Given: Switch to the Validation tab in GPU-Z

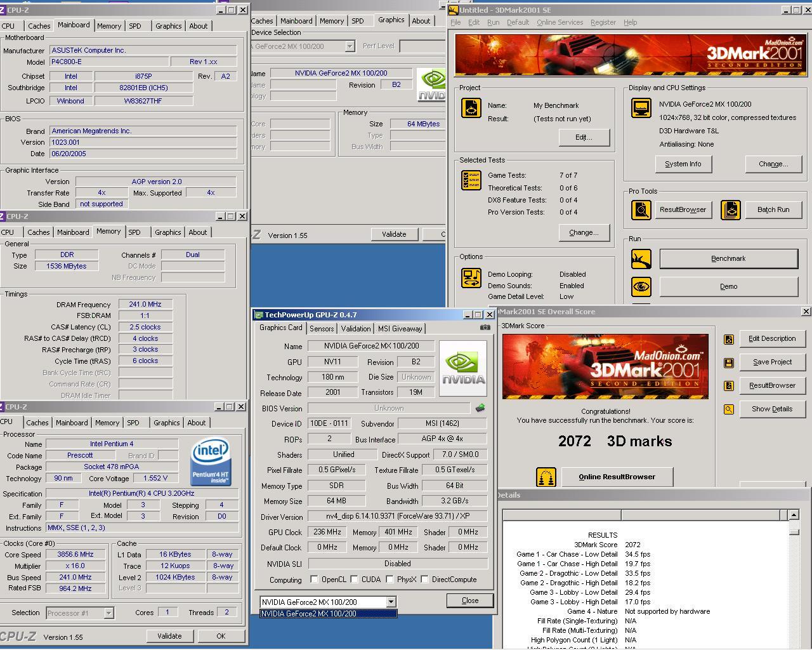Looking at the screenshot, I should 356,329.
